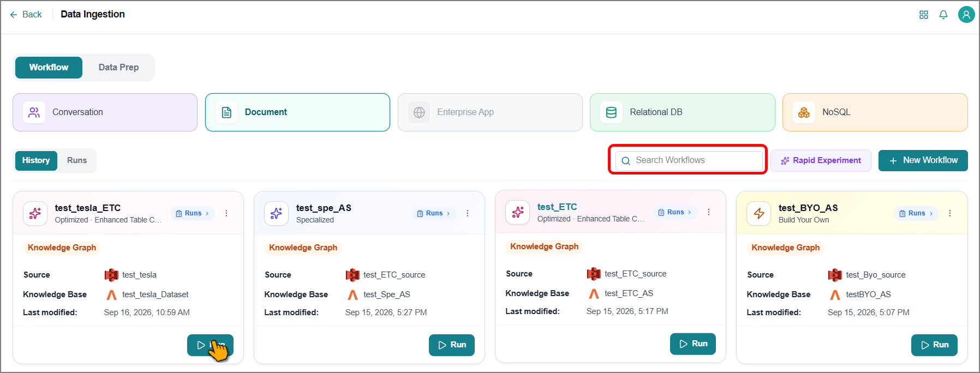Open more options menu for test_BYO_AS

pos(950,213)
